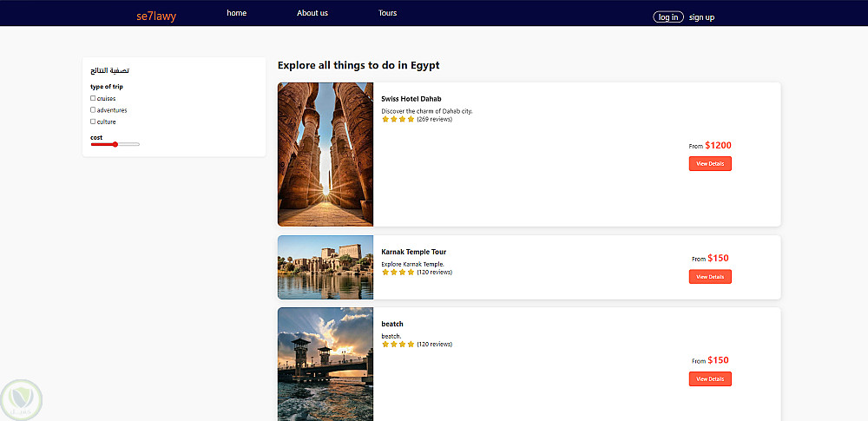Click the Arabic filter panel heading
Screen dimensions: 868x421
(110, 71)
